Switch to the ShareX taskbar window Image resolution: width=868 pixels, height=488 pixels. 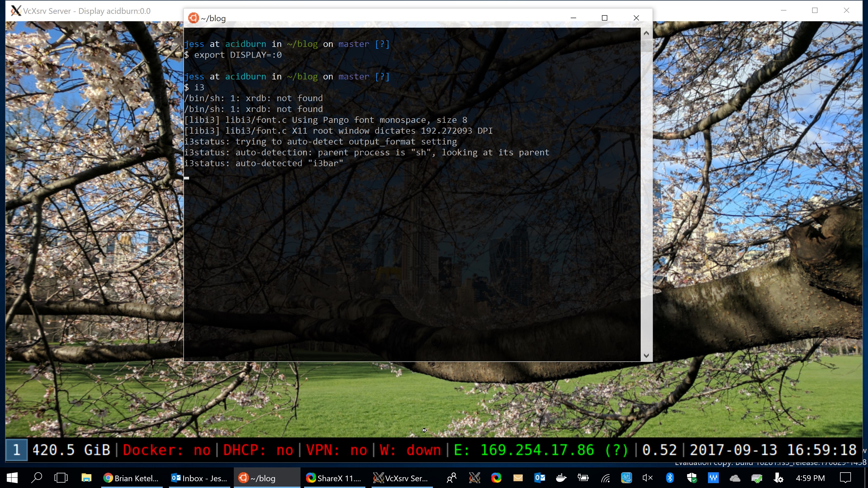335,477
